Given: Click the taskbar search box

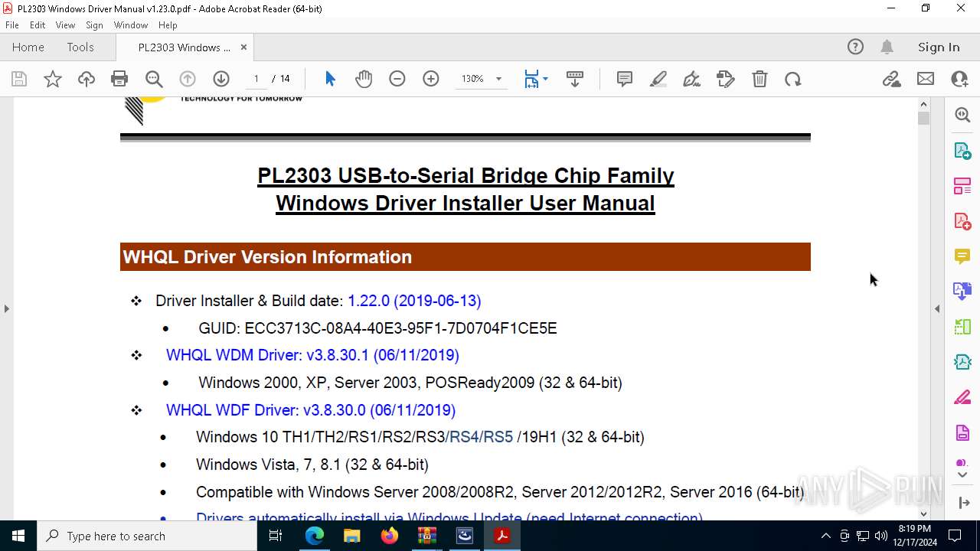Looking at the screenshot, I should (x=147, y=536).
